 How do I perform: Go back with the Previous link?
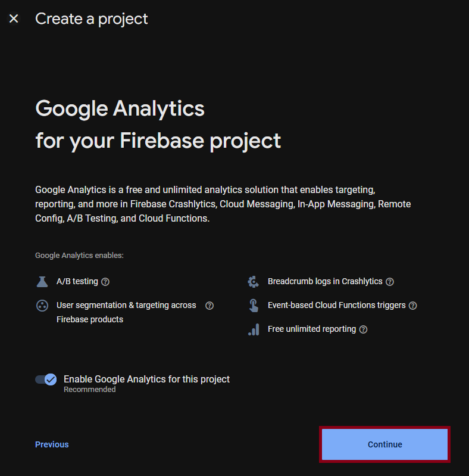(x=52, y=444)
